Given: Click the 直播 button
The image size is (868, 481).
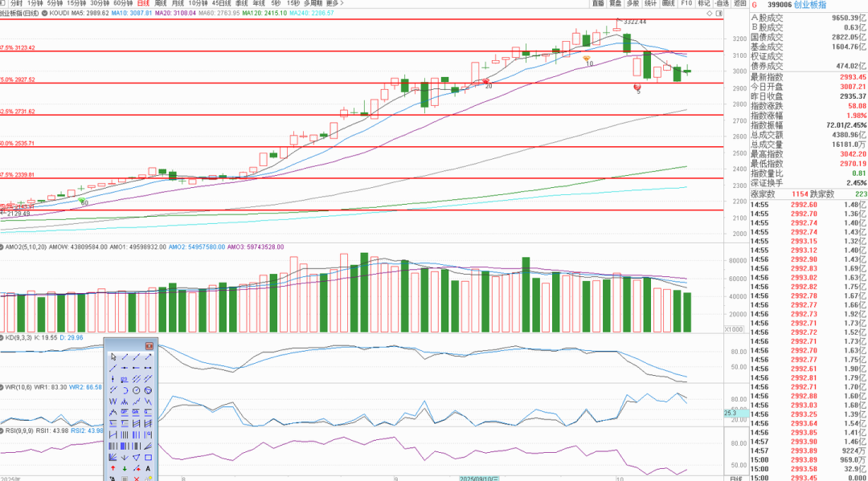Looking at the screenshot, I should pyautogui.click(x=598, y=3).
